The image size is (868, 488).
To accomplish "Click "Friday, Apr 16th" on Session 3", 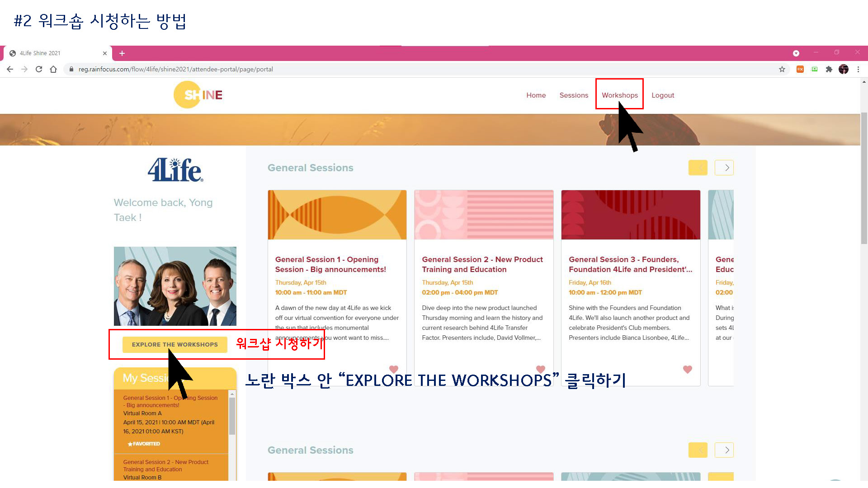I will point(590,282).
